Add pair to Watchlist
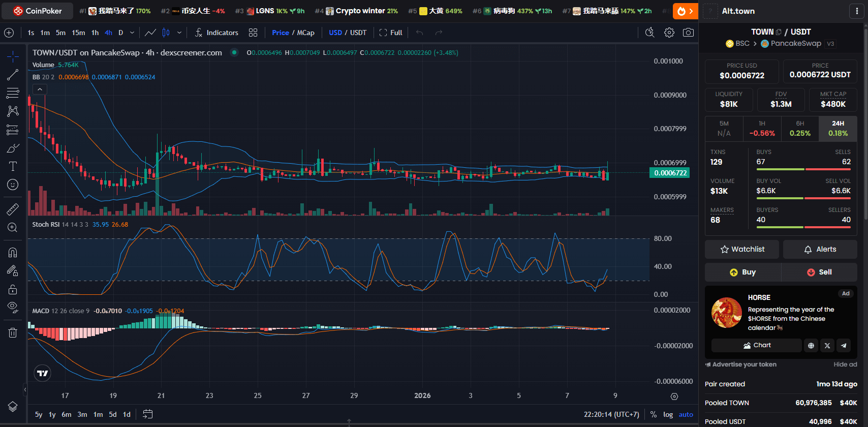This screenshot has width=868, height=427. pos(742,249)
